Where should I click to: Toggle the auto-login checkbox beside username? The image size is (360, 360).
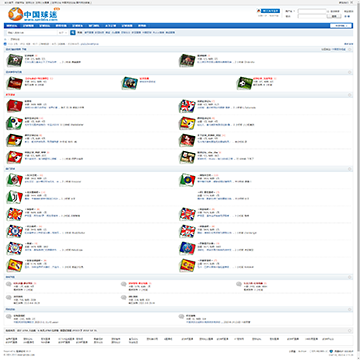(x=328, y=11)
